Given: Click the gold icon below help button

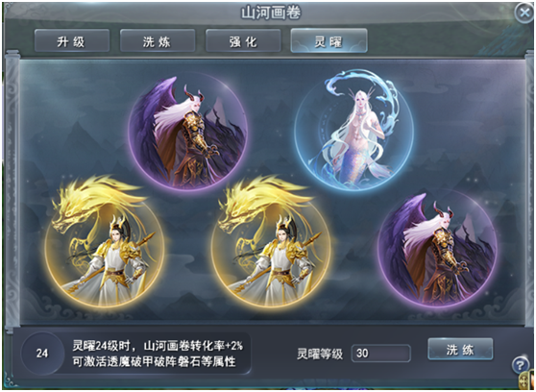Looking at the screenshot, I should pyautogui.click(x=527, y=380).
